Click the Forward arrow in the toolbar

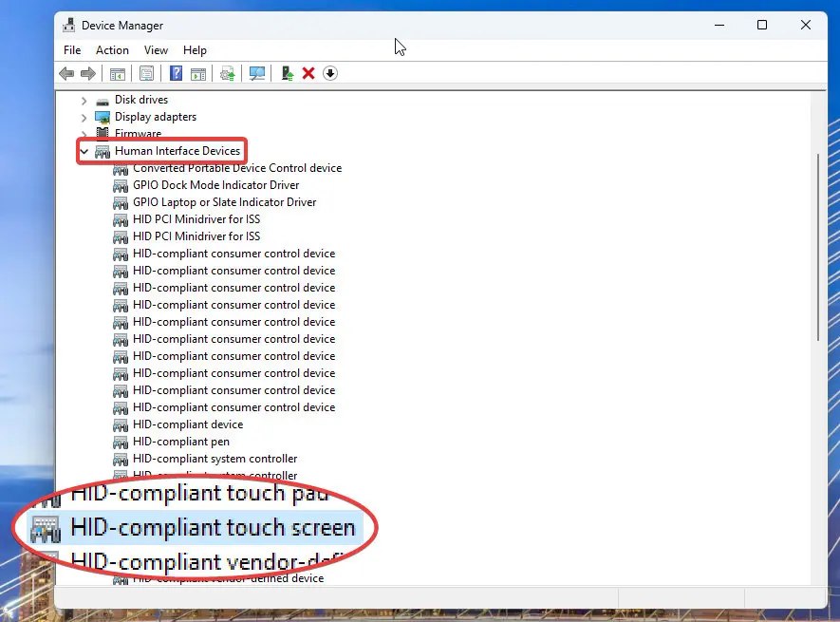coord(88,74)
